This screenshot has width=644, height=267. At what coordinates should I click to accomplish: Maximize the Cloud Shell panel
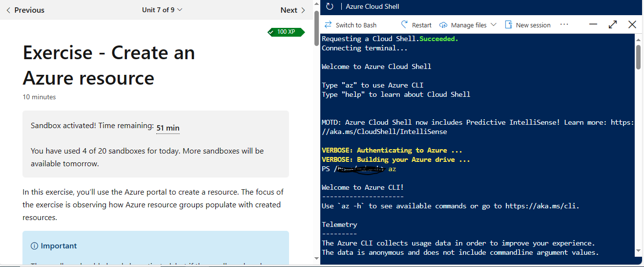coord(613,24)
